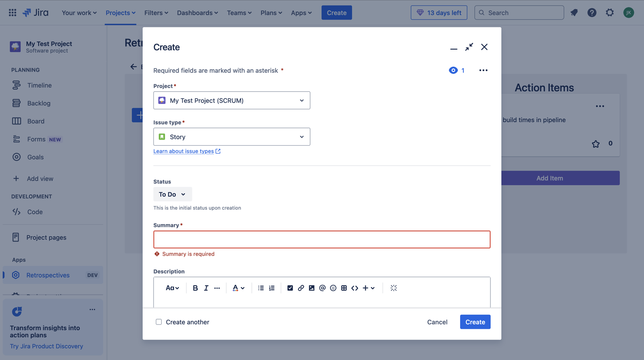The image size is (644, 360).
Task: Open the text color dropdown
Action: [x=239, y=288]
